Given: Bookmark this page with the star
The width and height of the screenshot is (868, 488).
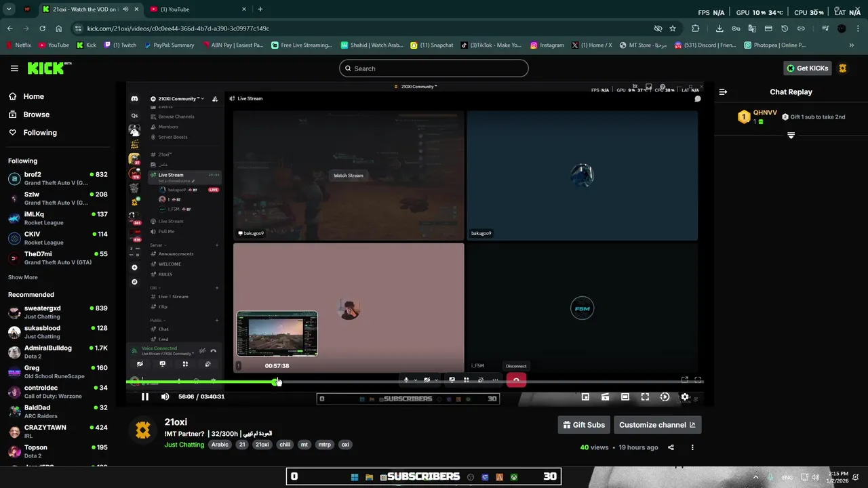Looking at the screenshot, I should click(673, 28).
